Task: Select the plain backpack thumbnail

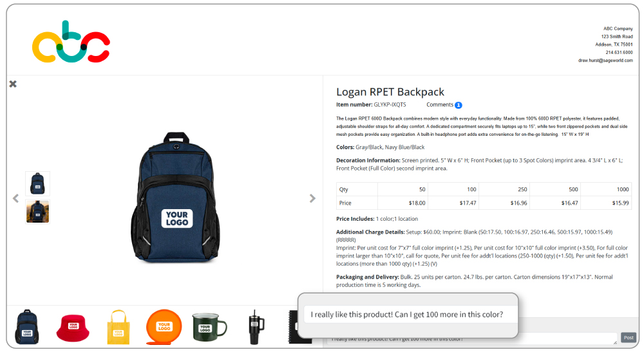Action: (x=37, y=183)
